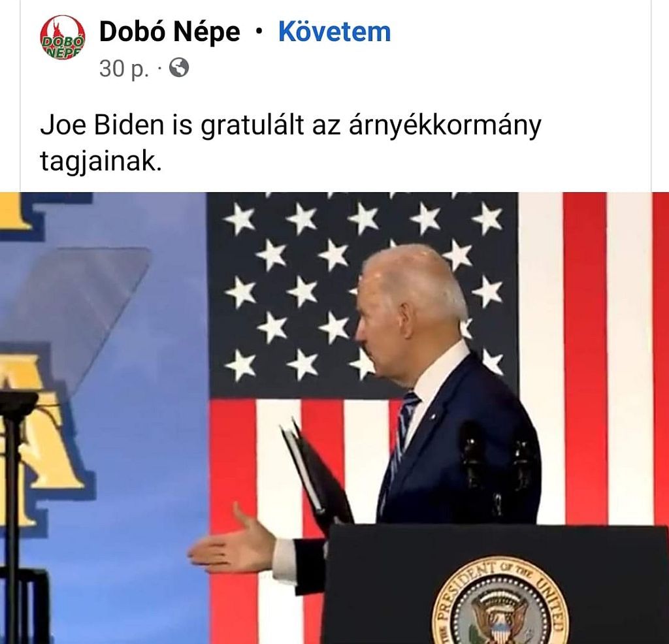The width and height of the screenshot is (669, 644).
Task: Click the globe public-visibility icon
Action: tap(179, 68)
